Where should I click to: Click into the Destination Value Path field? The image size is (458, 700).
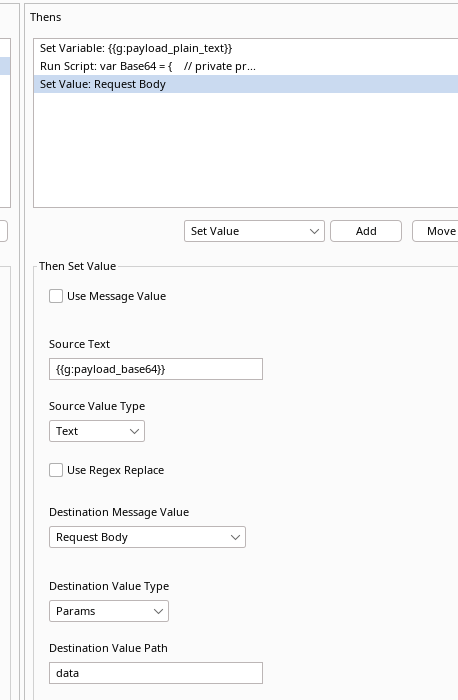(x=156, y=673)
